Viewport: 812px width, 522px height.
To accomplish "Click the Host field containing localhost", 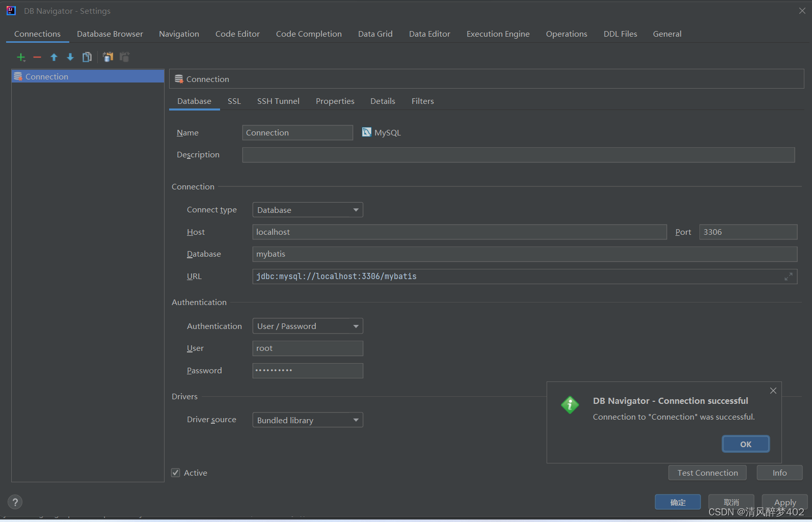I will pos(459,232).
